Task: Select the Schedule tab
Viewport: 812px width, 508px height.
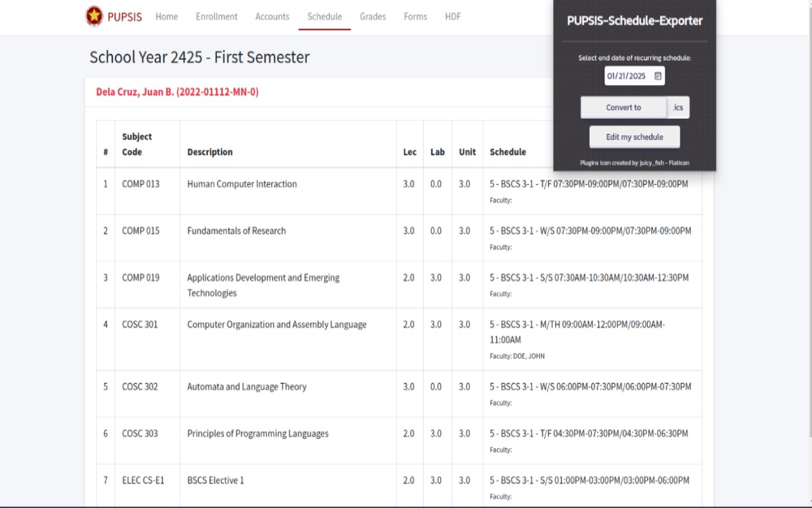Action: pos(325,17)
